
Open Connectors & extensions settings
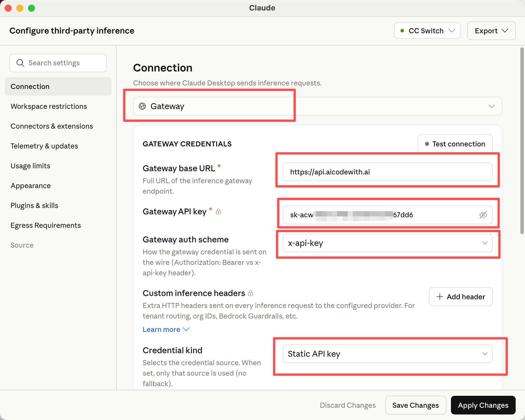click(58, 126)
